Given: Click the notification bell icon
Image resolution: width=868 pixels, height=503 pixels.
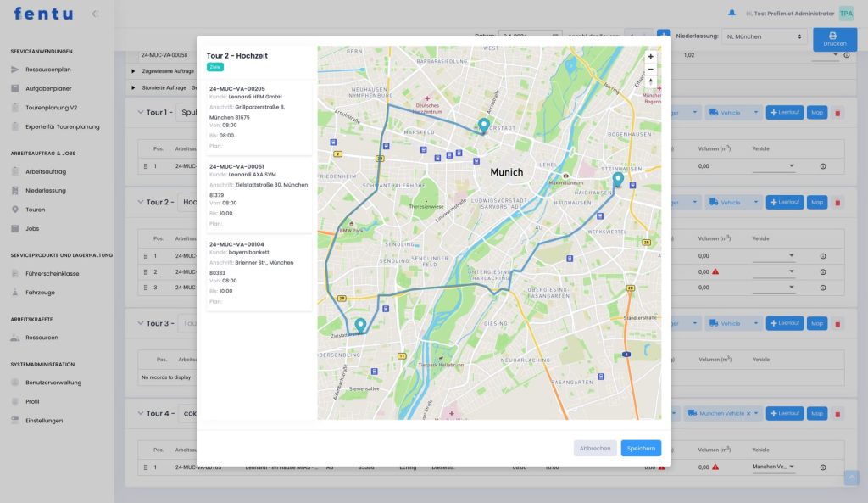Looking at the screenshot, I should (732, 13).
